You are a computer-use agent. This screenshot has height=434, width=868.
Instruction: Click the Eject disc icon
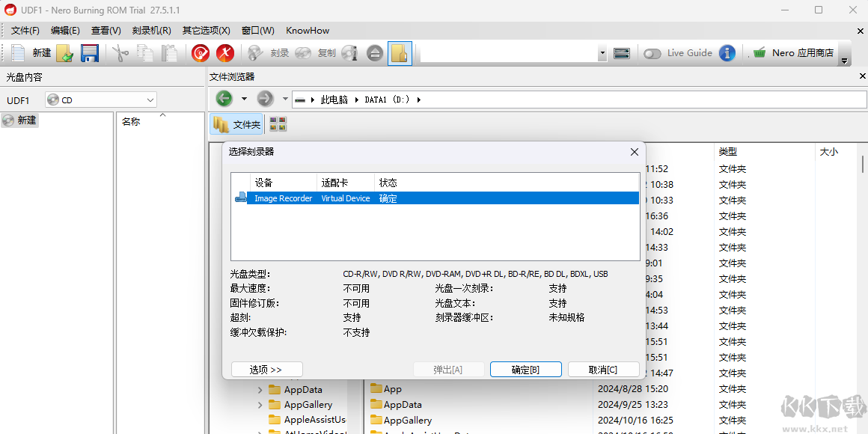[375, 53]
